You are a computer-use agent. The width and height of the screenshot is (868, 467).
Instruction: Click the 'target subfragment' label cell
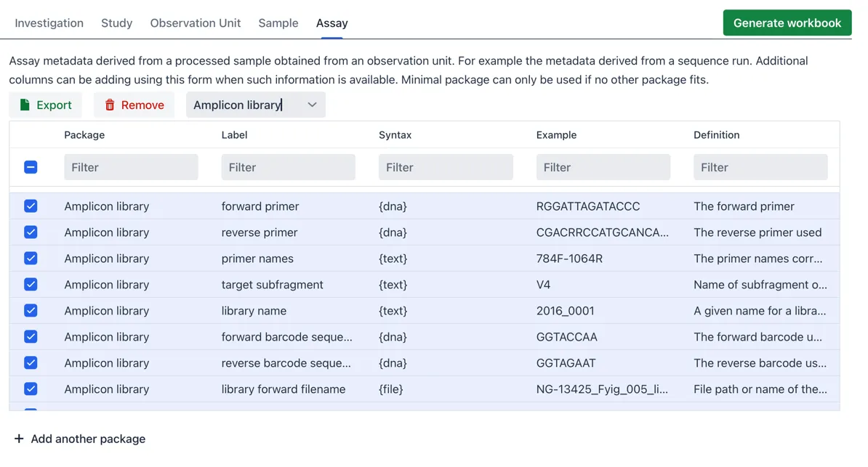coord(273,285)
